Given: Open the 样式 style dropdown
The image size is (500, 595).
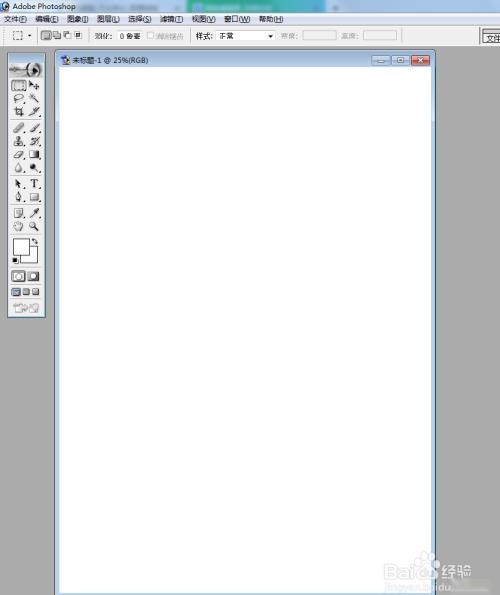Looking at the screenshot, I should coord(246,36).
